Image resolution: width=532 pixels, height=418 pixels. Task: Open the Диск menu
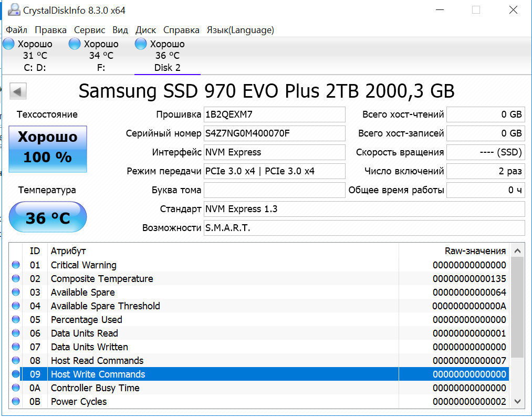(x=145, y=30)
